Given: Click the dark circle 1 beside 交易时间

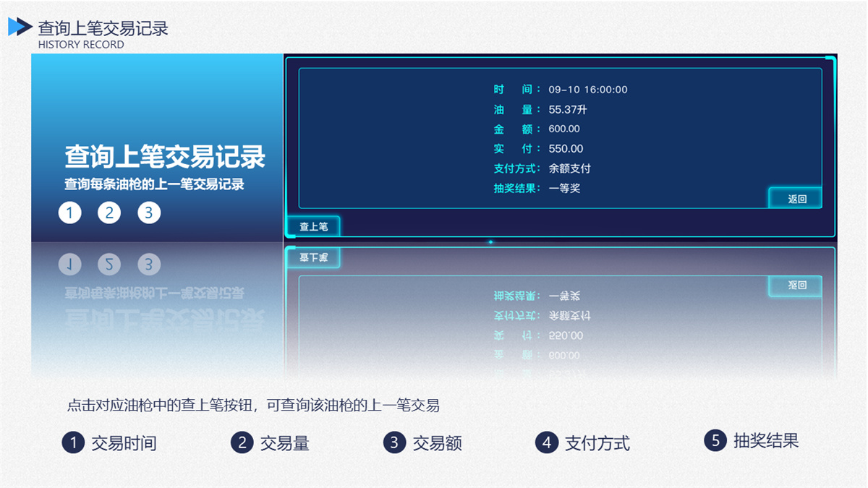Looking at the screenshot, I should (73, 442).
